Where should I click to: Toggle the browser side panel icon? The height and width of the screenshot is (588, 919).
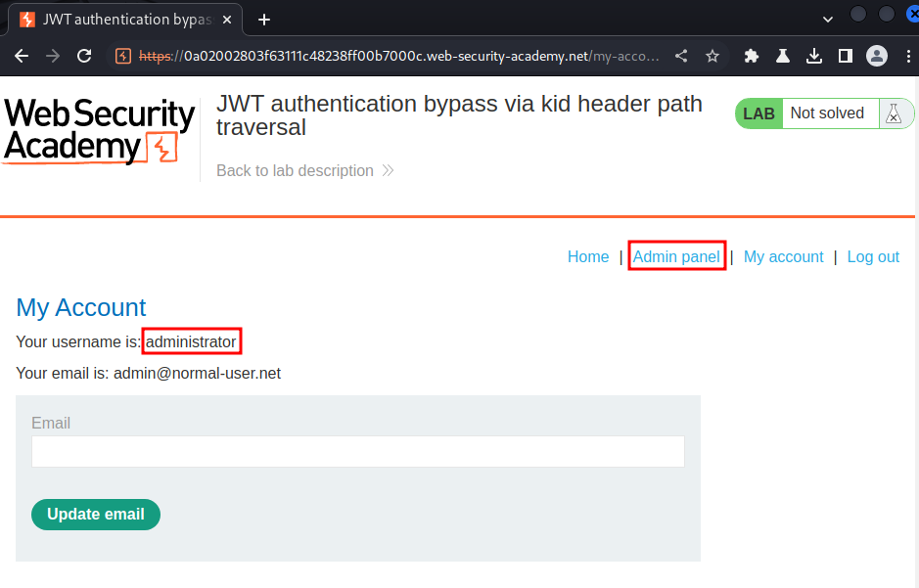coord(846,56)
